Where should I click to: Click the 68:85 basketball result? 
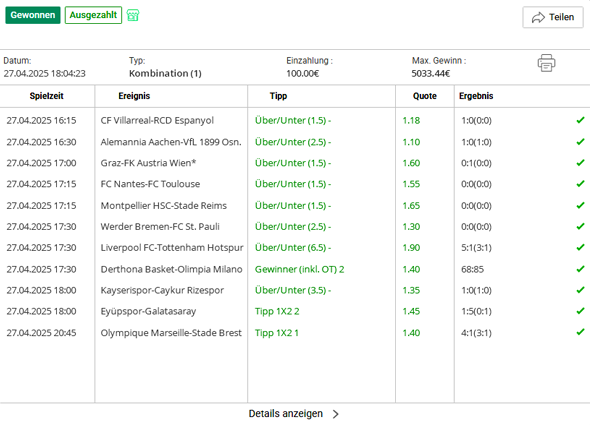point(473,269)
